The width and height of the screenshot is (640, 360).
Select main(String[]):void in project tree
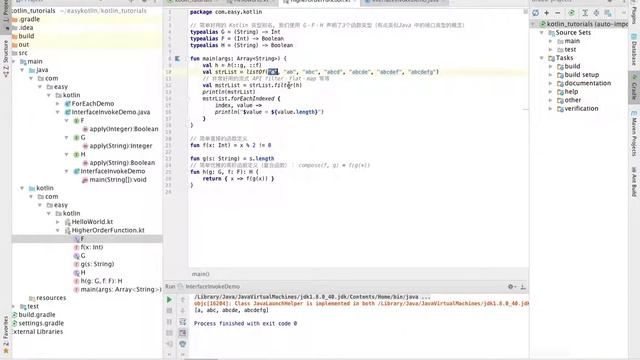118,180
